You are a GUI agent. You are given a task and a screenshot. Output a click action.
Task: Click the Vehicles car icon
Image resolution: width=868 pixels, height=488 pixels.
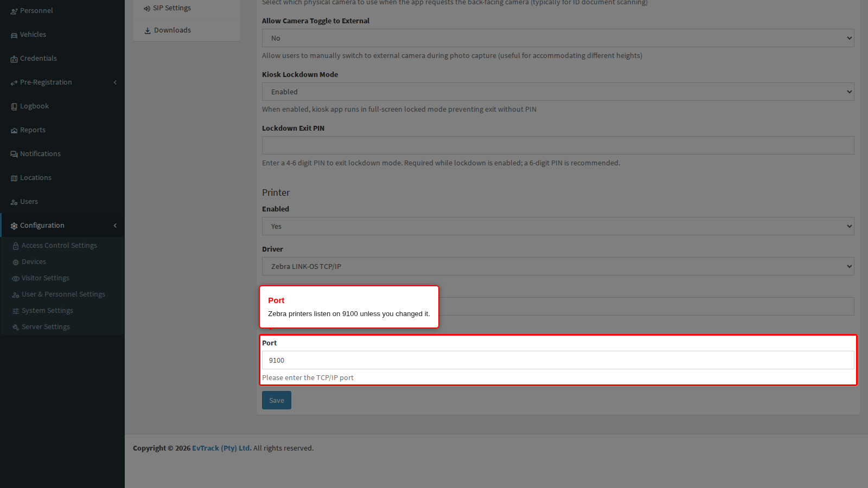point(14,35)
